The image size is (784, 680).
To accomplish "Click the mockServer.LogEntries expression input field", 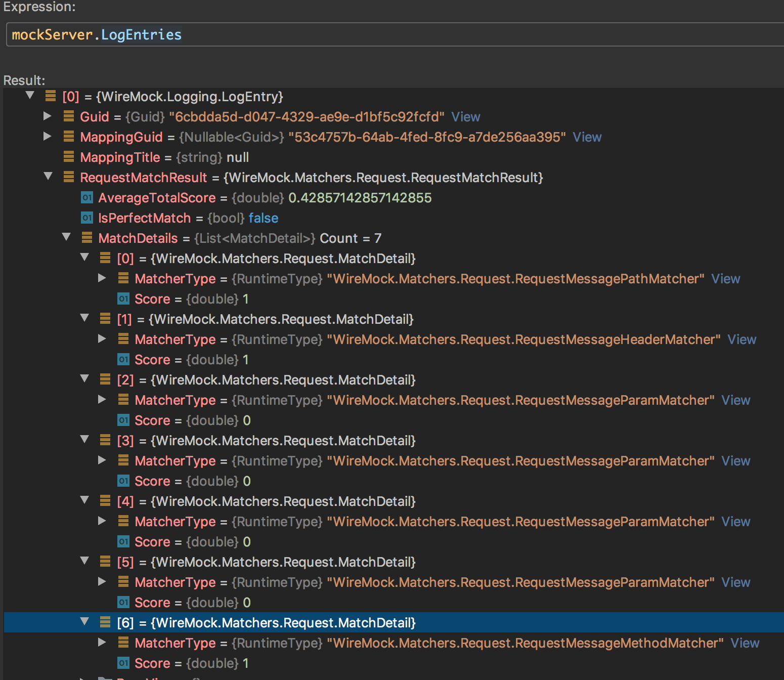I will (395, 34).
